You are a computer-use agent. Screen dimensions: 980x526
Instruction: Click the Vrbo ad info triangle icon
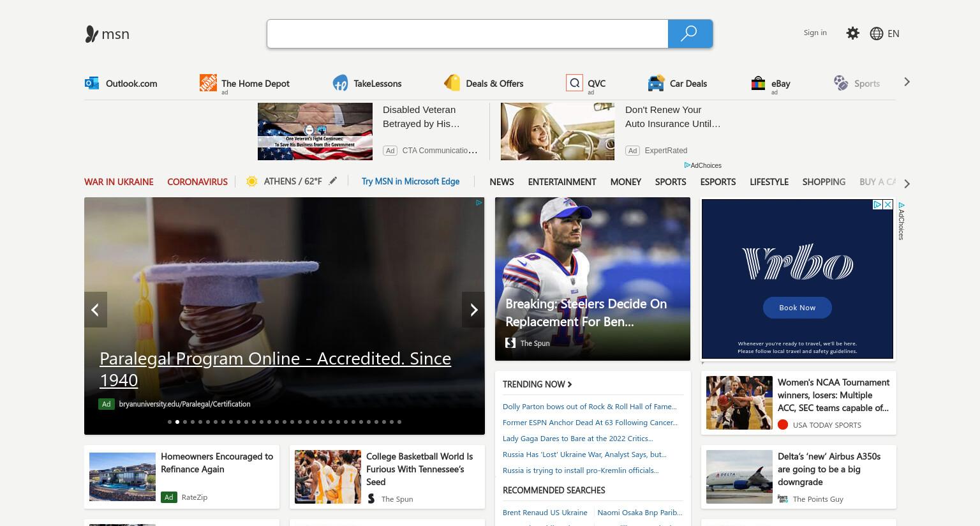click(877, 204)
